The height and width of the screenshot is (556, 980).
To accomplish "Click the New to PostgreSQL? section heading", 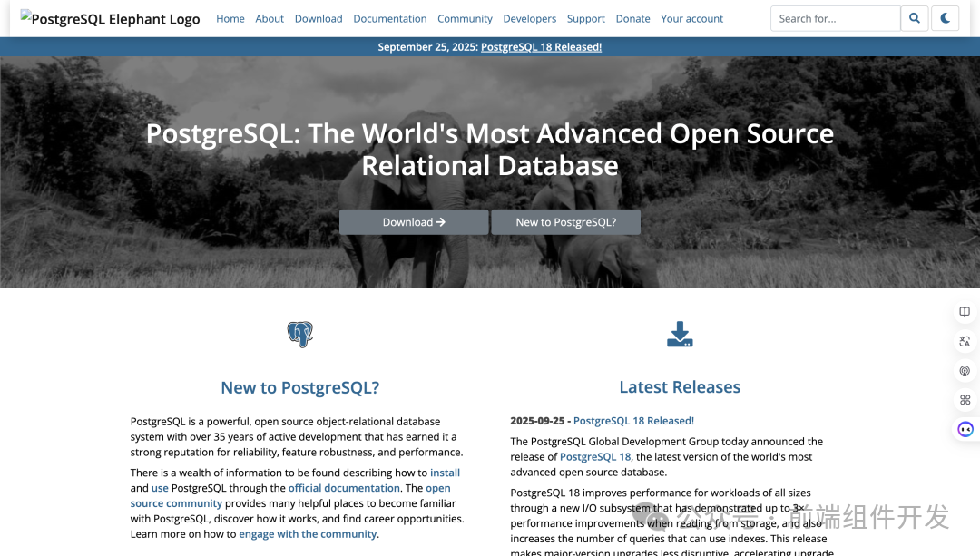I will pos(300,387).
